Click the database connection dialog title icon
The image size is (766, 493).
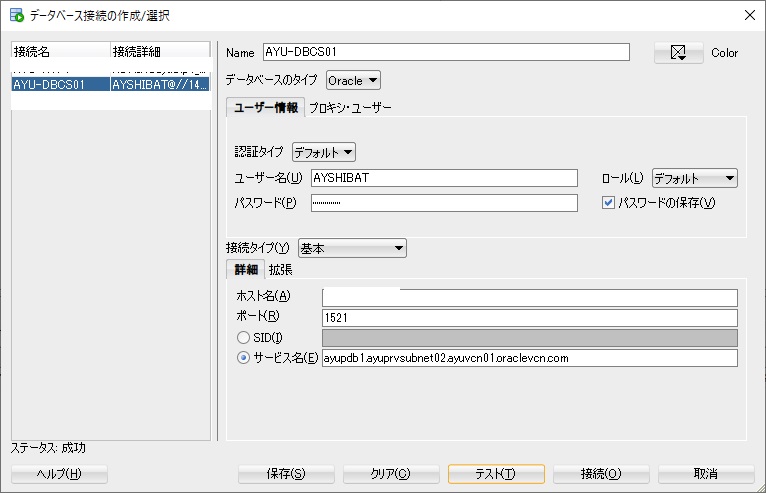(17, 15)
